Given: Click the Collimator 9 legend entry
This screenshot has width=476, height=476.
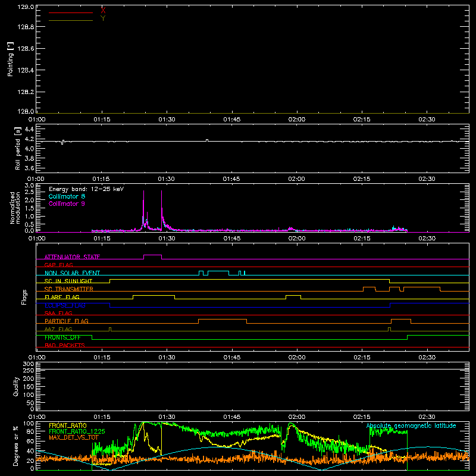Looking at the screenshot, I should tap(67, 203).
